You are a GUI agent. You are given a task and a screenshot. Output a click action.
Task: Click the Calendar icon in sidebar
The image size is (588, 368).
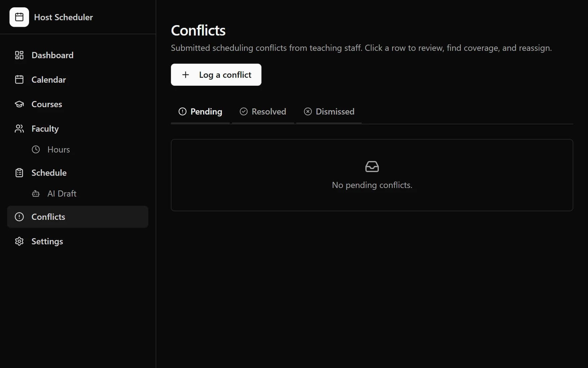point(19,80)
